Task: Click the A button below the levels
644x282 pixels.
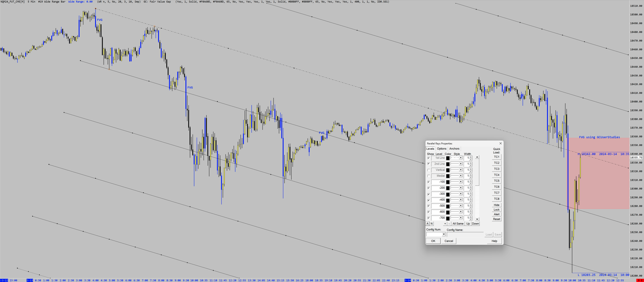Action: [427, 224]
